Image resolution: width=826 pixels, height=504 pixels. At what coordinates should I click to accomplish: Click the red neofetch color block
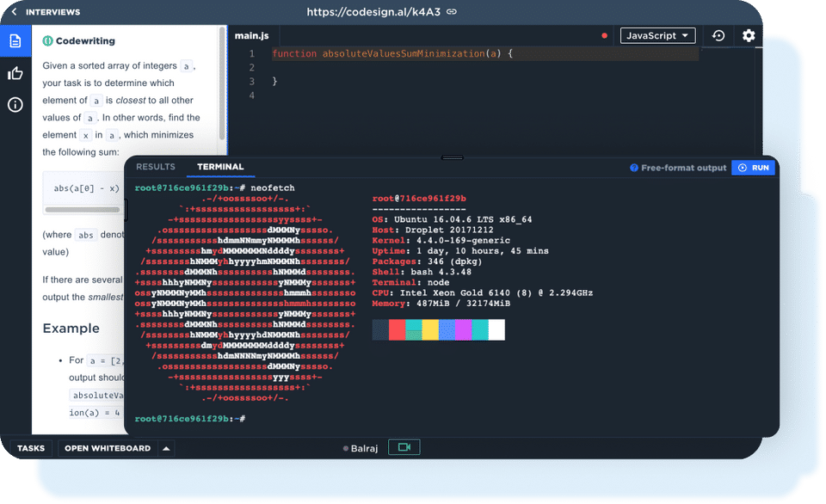pos(398,329)
